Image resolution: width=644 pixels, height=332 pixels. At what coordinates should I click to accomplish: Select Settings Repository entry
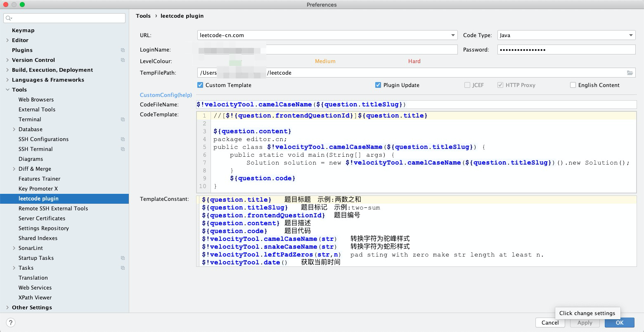point(43,228)
